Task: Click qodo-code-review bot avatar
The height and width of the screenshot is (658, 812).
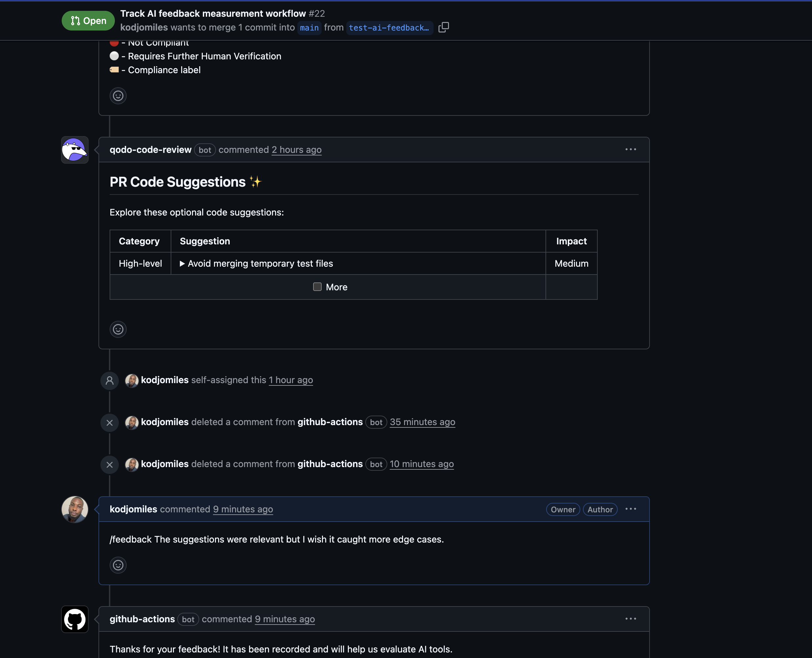Action: [75, 150]
